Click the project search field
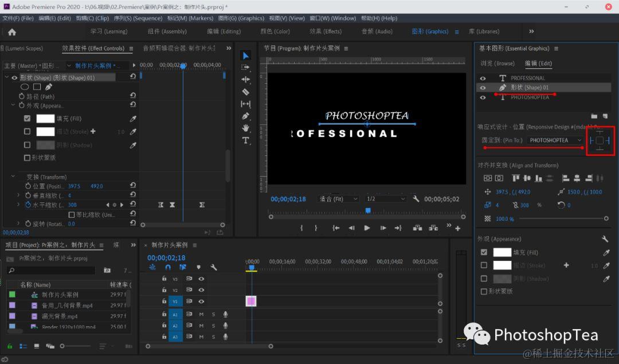The width and height of the screenshot is (619, 364). pos(52,271)
